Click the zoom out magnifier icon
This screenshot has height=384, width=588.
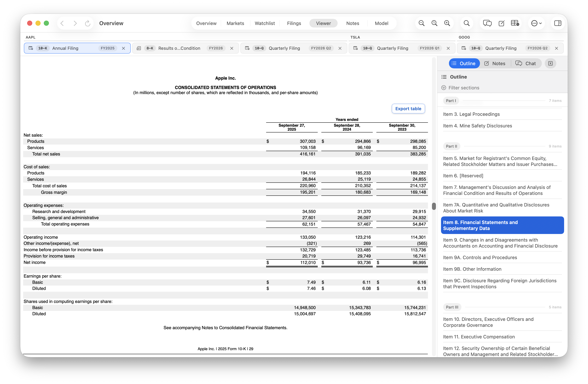[421, 23]
